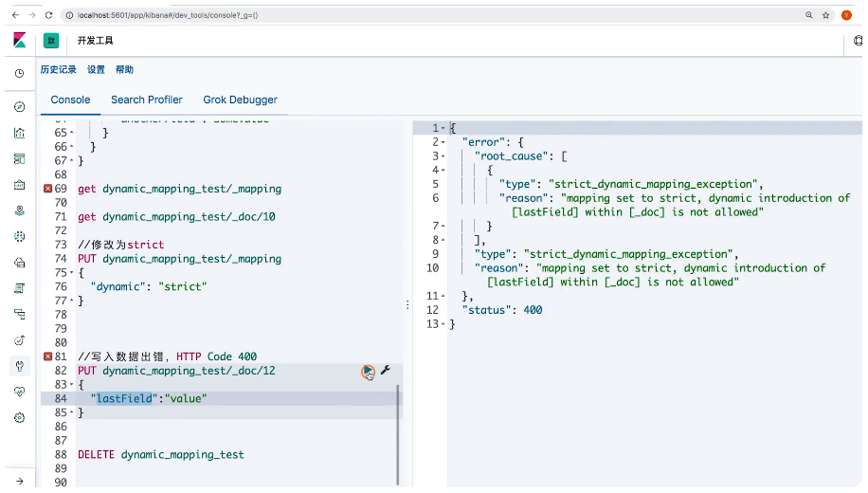
Task: Click the error marker on line 69
Action: coord(47,189)
